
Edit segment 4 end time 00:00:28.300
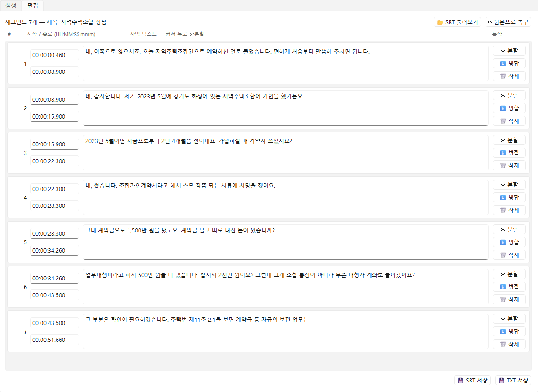click(x=55, y=206)
